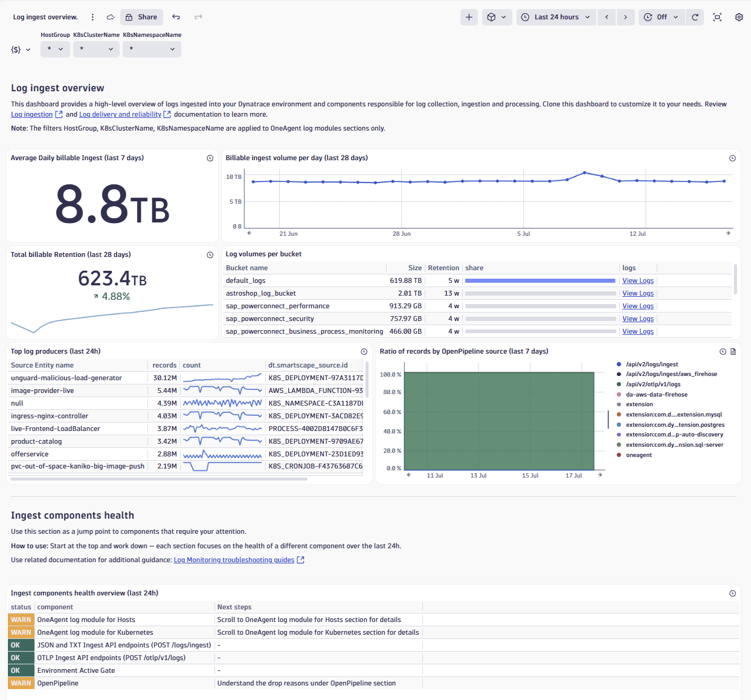Open the cube segments dropdown
The height and width of the screenshot is (700, 751).
coord(497,17)
